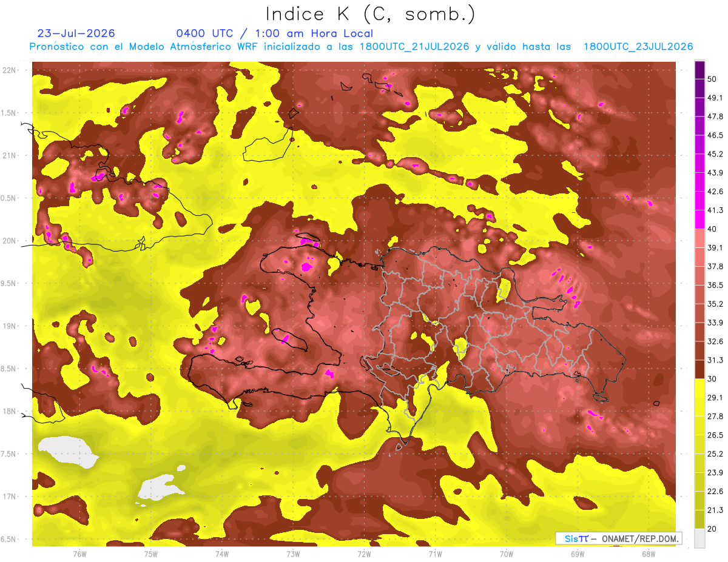Click the "20N" latitude axis label
Image resolution: width=728 pixels, height=562 pixels.
10,241
